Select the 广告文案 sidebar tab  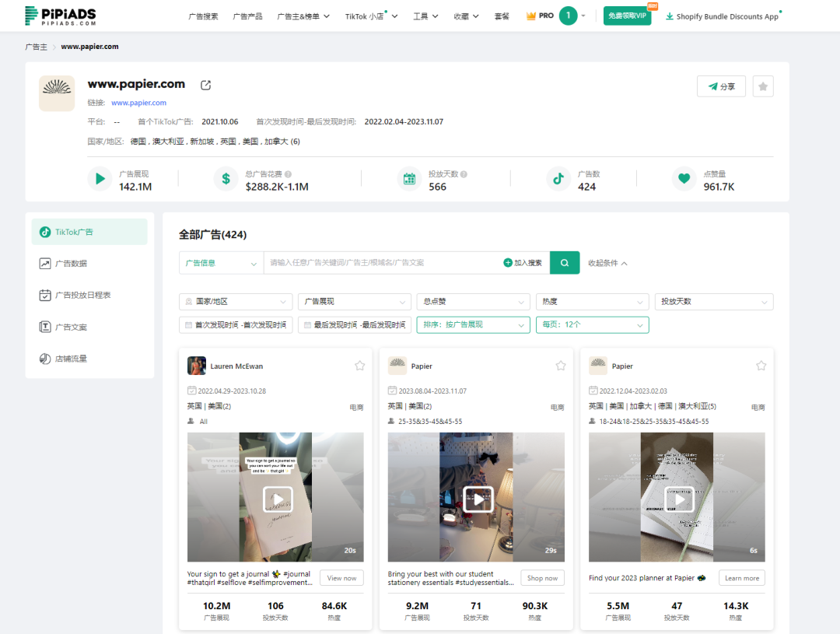pyautogui.click(x=89, y=327)
